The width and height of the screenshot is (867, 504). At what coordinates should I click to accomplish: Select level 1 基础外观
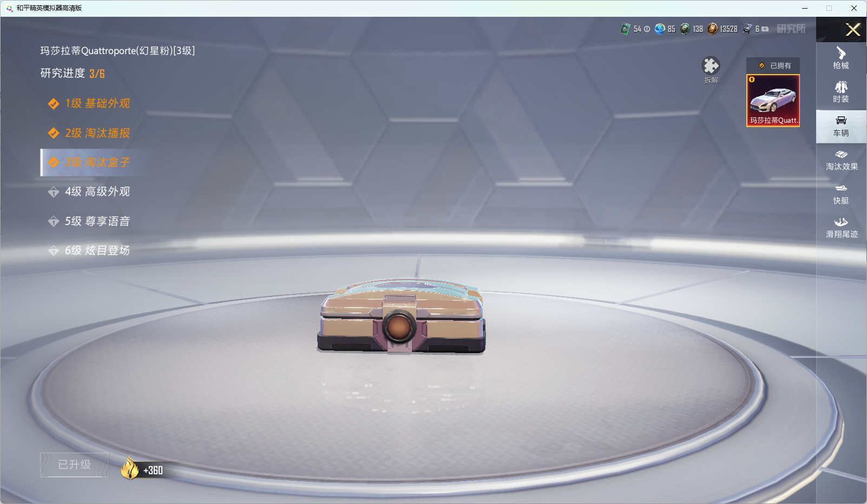(97, 103)
